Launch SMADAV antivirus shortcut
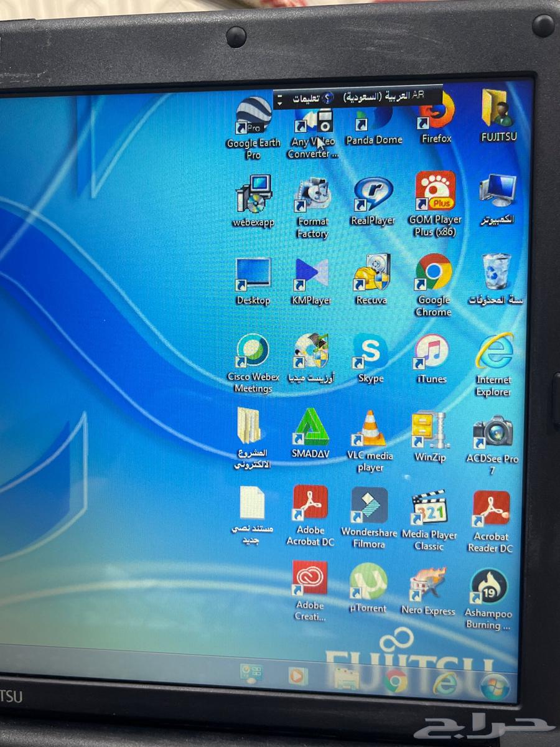This screenshot has height=747, width=560. tap(310, 433)
